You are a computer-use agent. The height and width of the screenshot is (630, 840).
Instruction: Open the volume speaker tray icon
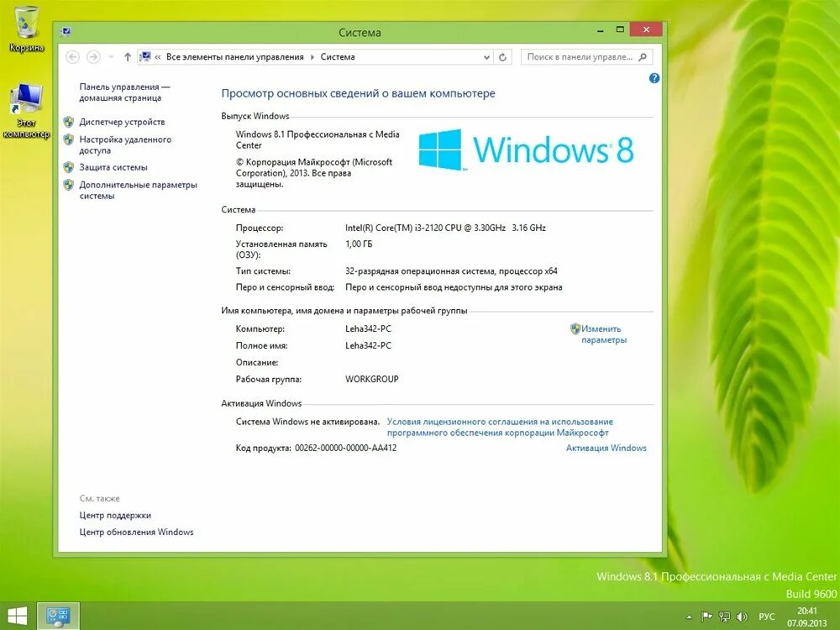coord(742,617)
